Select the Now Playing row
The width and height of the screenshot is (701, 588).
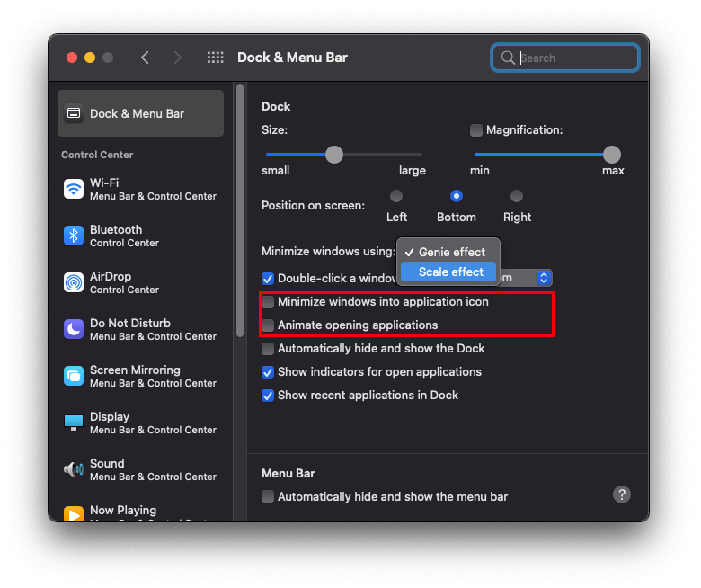coord(140,512)
